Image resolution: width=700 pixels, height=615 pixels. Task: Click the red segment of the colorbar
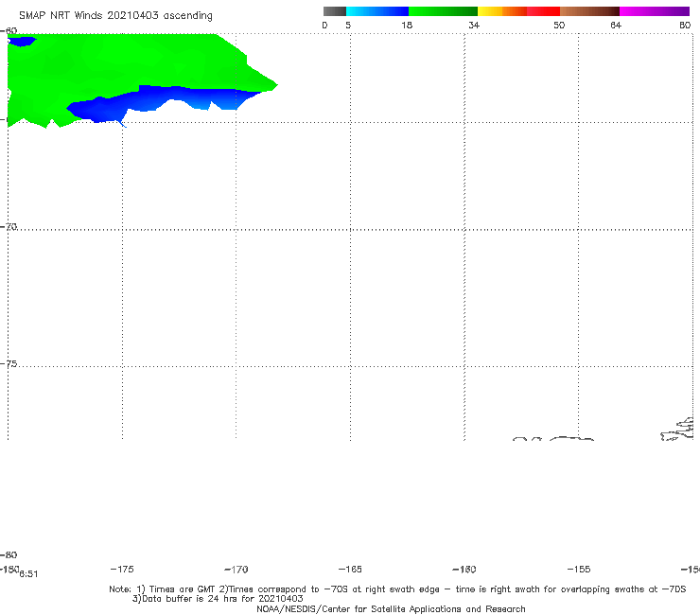(x=543, y=11)
